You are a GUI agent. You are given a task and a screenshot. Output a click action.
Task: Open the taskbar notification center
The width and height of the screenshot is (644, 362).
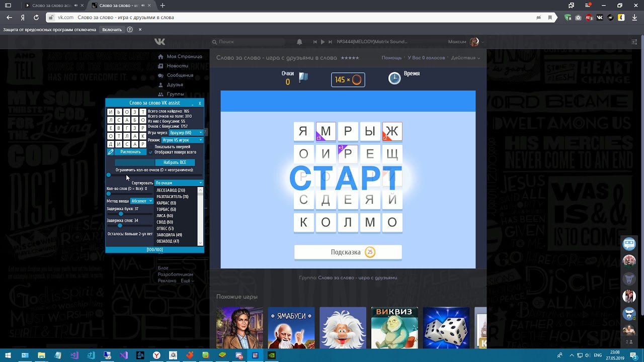click(633, 355)
